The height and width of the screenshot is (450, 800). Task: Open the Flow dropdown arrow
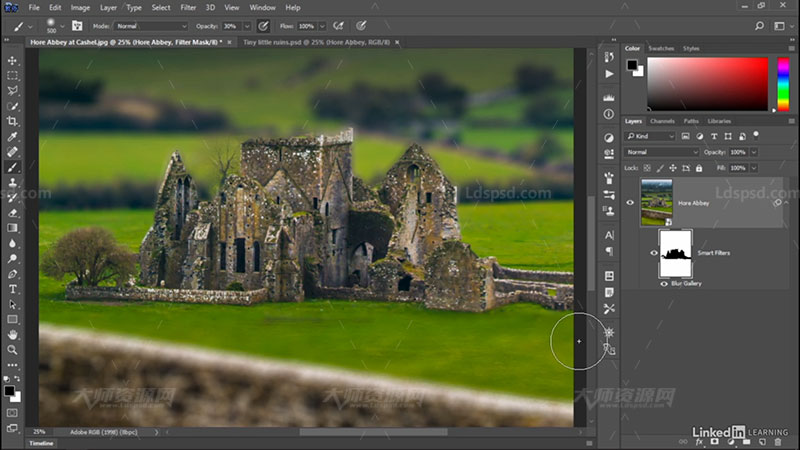click(322, 26)
